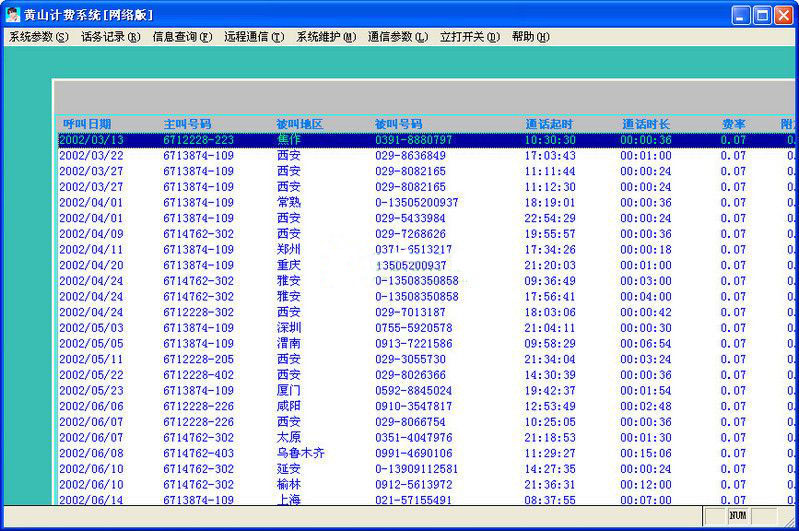Open the 远程通信 menu
Screen dimensions: 799x531
(x=254, y=37)
